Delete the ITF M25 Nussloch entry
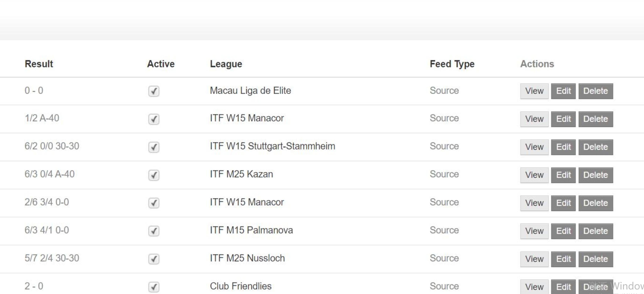Image resolution: width=644 pixels, height=294 pixels. click(595, 259)
